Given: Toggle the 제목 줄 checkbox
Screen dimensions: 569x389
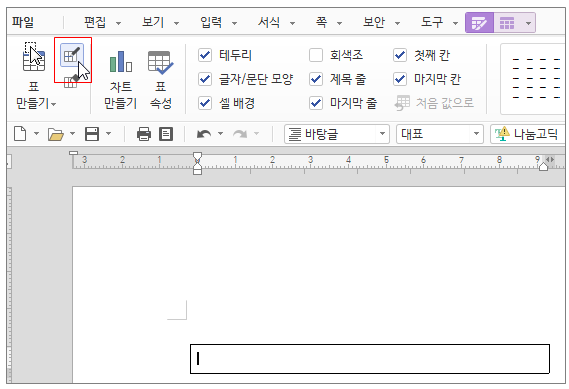Looking at the screenshot, I should 316,79.
